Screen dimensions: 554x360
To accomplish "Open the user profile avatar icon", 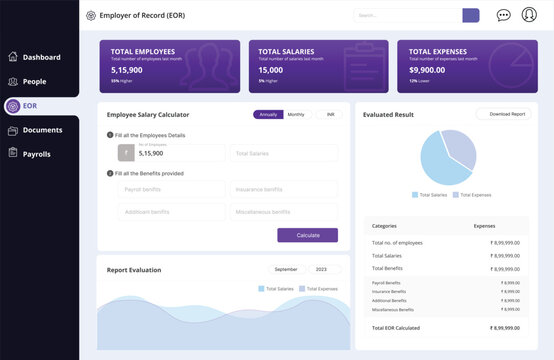I will click(x=529, y=14).
